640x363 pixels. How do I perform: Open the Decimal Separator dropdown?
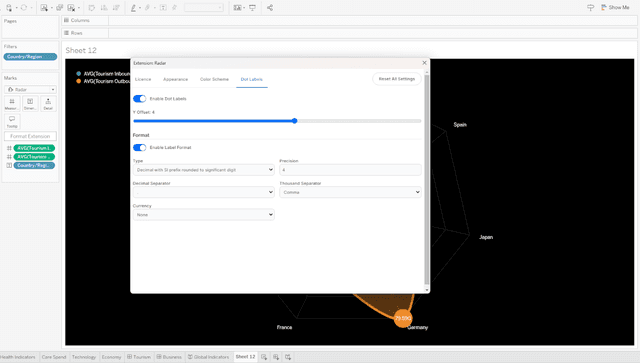204,192
